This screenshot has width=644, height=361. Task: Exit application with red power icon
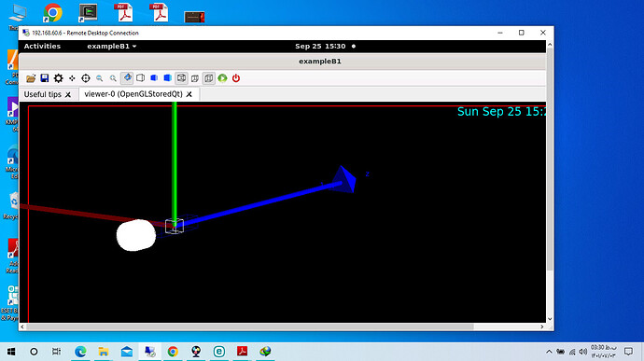pos(236,78)
